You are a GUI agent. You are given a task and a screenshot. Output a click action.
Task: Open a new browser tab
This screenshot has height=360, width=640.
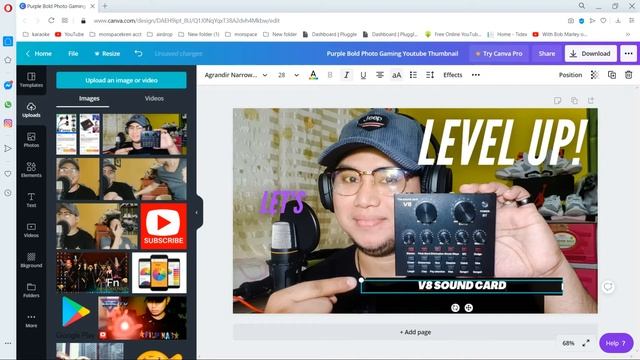(x=105, y=6)
